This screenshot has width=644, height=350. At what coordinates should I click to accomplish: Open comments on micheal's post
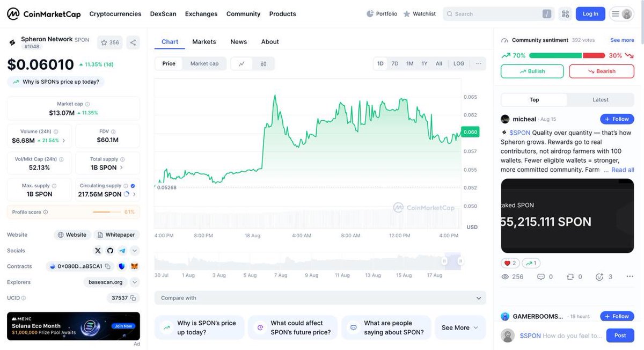(x=545, y=277)
